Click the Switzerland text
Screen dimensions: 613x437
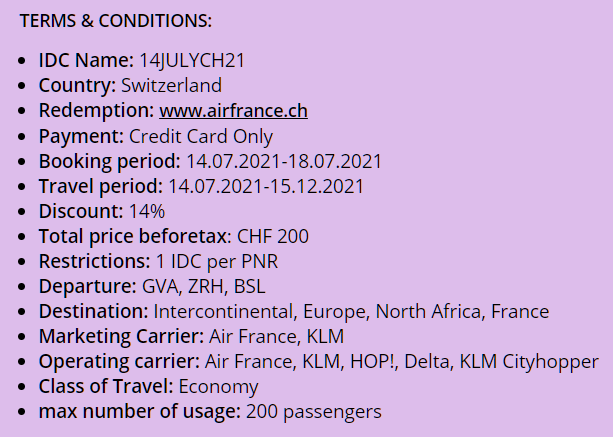tap(171, 86)
